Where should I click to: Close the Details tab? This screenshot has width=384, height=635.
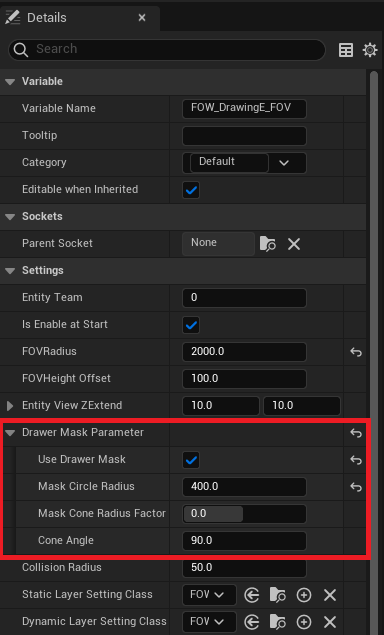tap(142, 18)
